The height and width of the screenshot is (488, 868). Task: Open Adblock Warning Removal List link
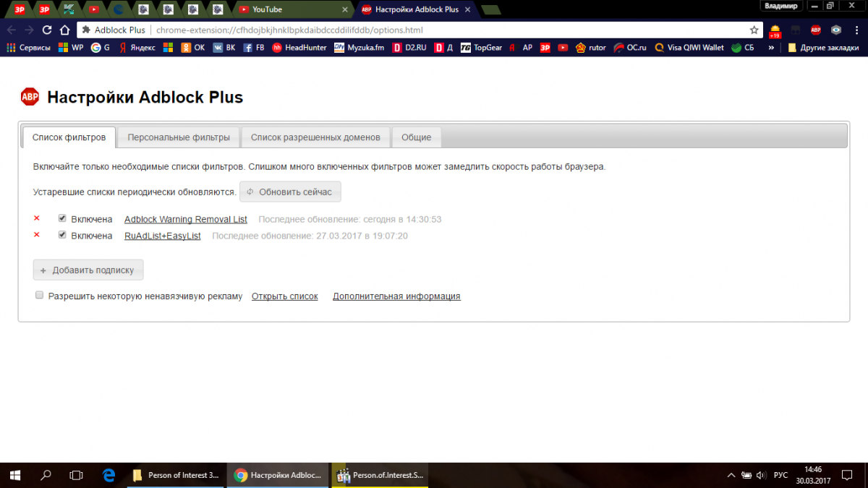pyautogui.click(x=186, y=219)
